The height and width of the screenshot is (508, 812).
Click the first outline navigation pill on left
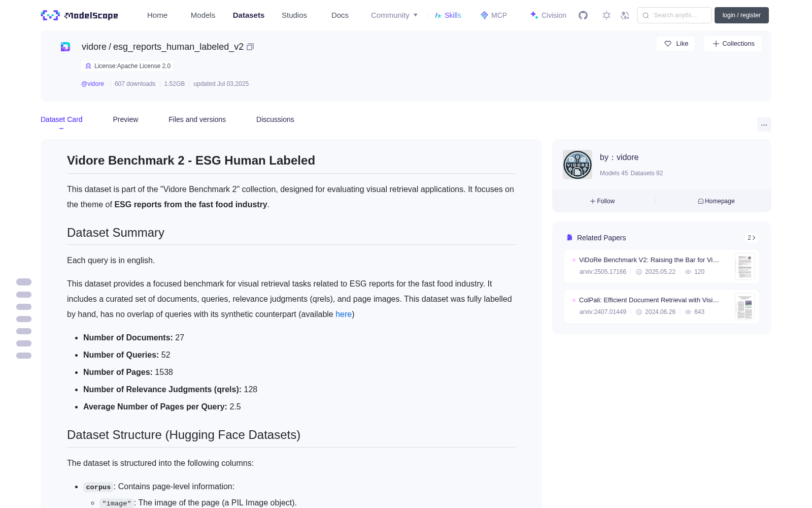click(x=24, y=282)
